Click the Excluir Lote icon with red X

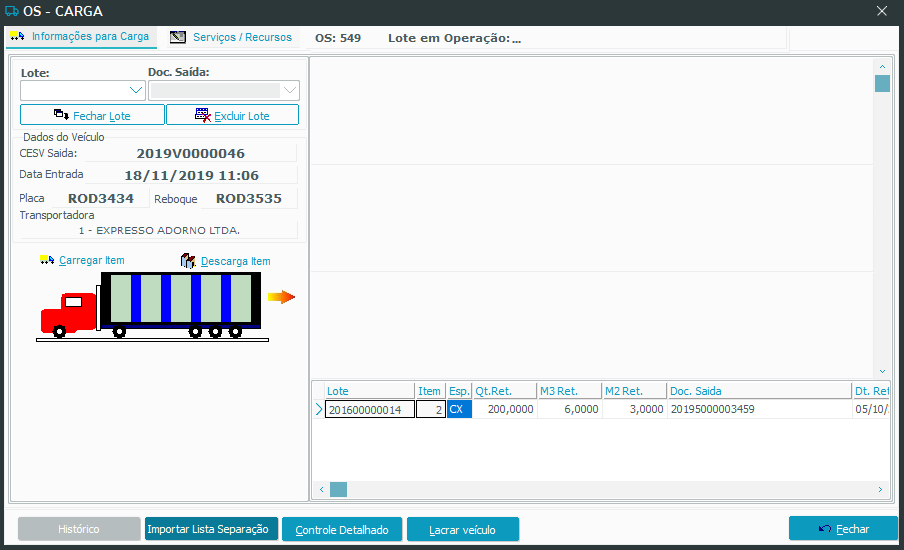pos(203,115)
